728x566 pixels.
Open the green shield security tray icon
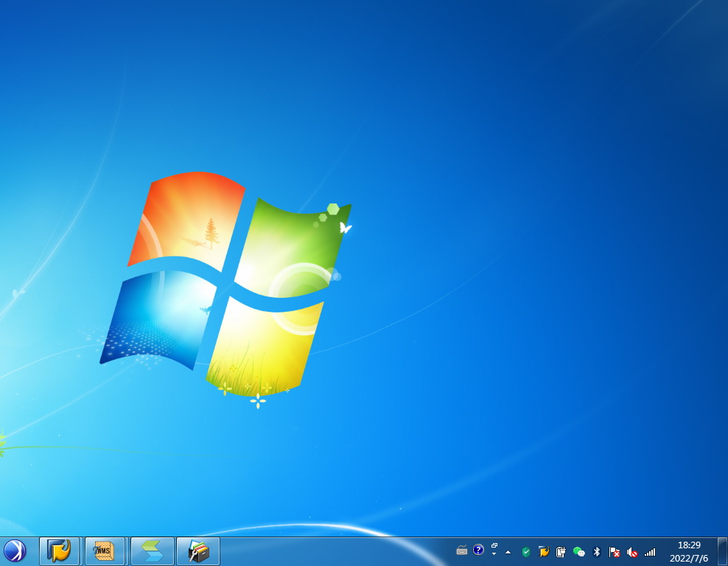pyautogui.click(x=526, y=551)
